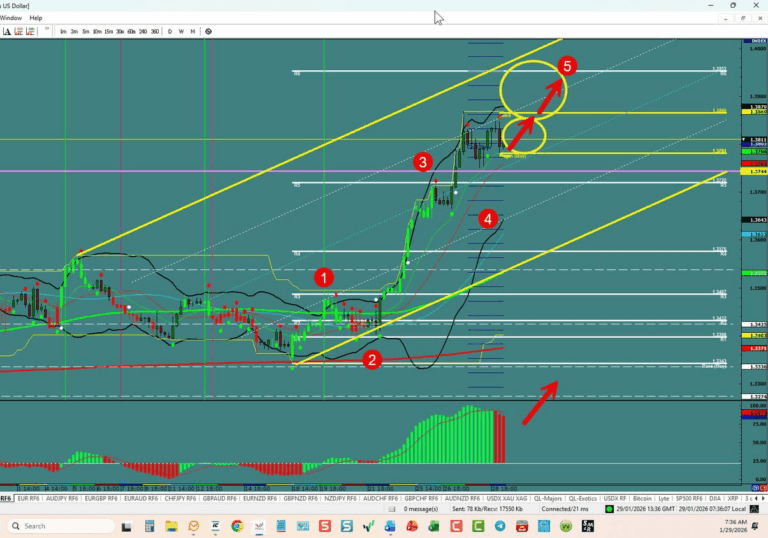Switch to the EURAUD RF6 chart tab
768x538 pixels.
tap(141, 498)
